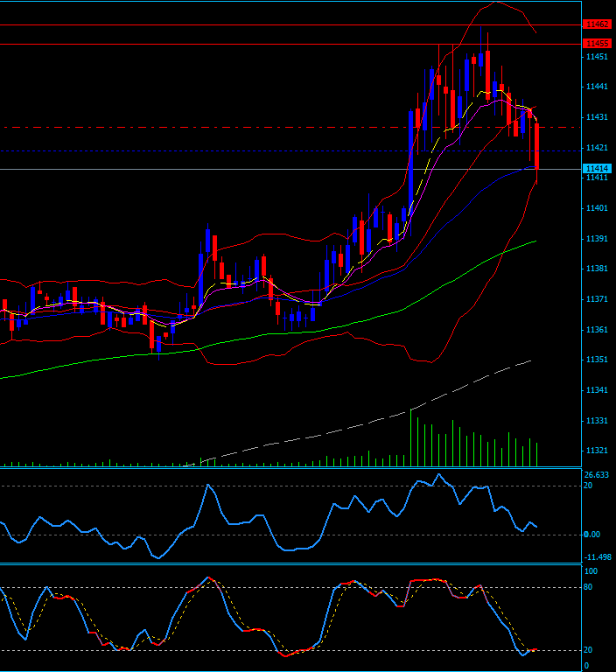Click the 11351 price axis label

pyautogui.click(x=598, y=360)
